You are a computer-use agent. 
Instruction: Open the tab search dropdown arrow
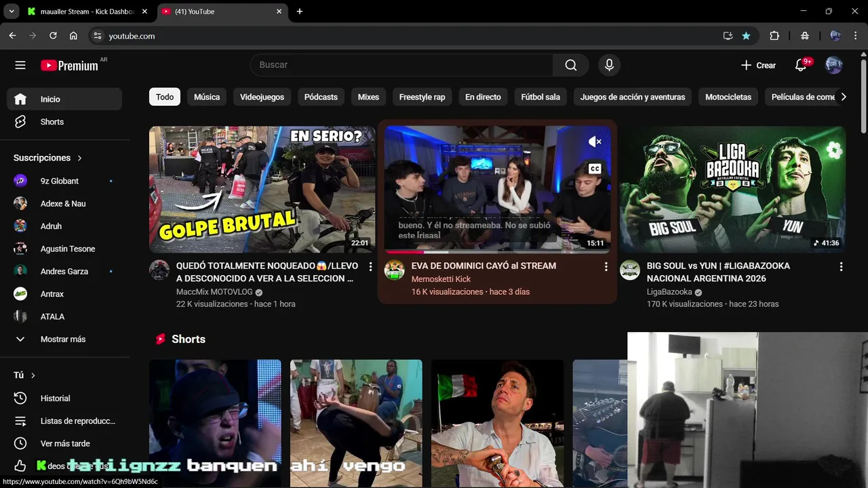[12, 12]
